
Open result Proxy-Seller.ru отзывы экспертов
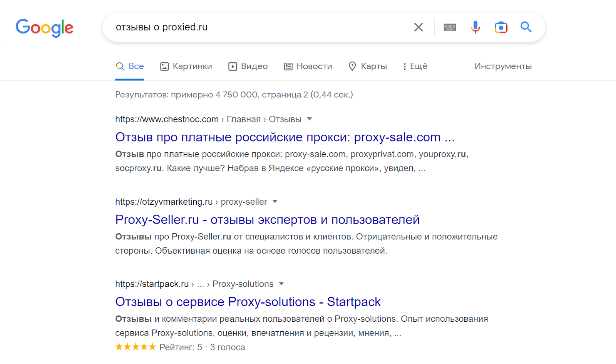pyautogui.click(x=267, y=219)
